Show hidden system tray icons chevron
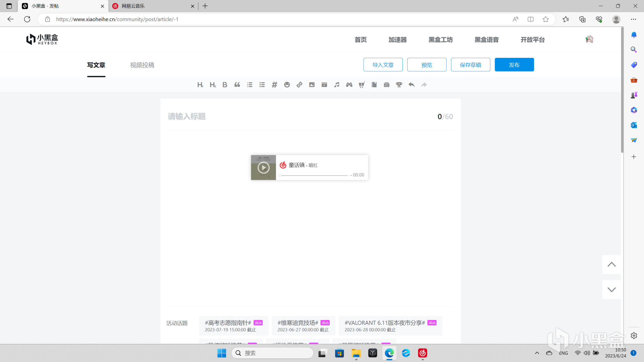The image size is (644, 362). (537, 353)
